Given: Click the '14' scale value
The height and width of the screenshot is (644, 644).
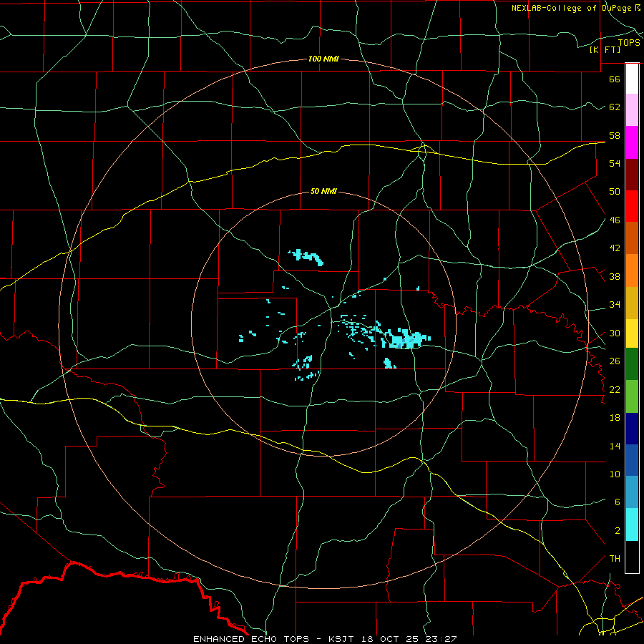Looking at the screenshot, I should click(615, 446).
